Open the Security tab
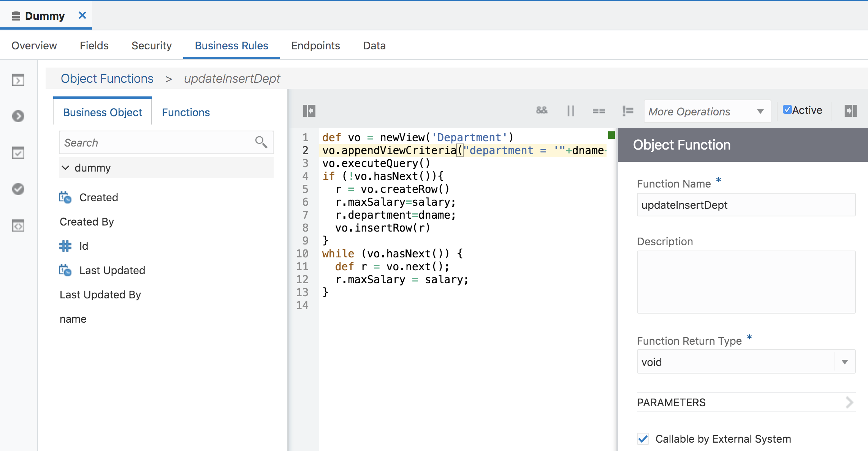The height and width of the screenshot is (451, 868). click(151, 46)
